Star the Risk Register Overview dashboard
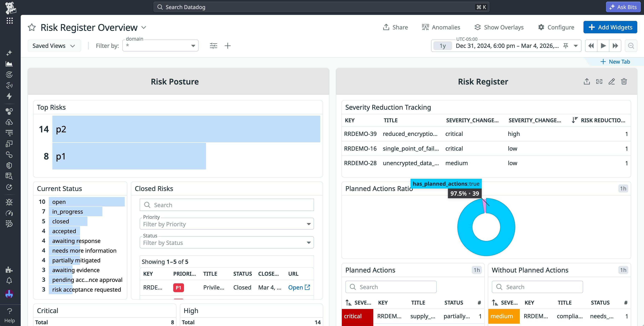The width and height of the screenshot is (644, 326). click(x=31, y=27)
